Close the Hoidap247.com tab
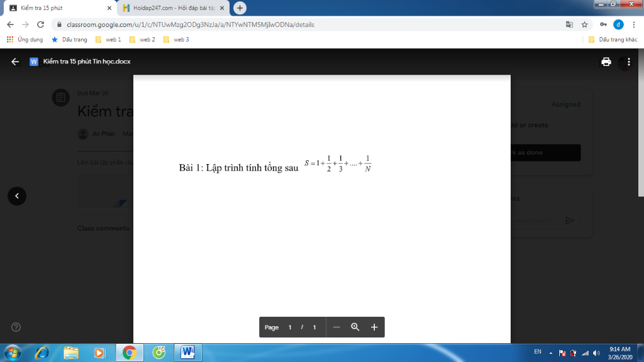Image resolution: width=644 pixels, height=362 pixels. coord(222,8)
